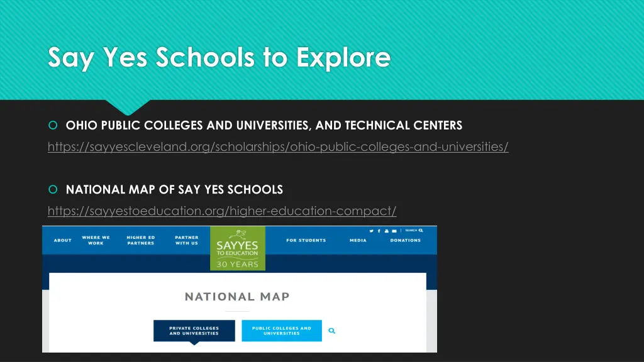The height and width of the screenshot is (362, 644).
Task: Select Public Colleges and Universities tab
Action: [x=282, y=331]
